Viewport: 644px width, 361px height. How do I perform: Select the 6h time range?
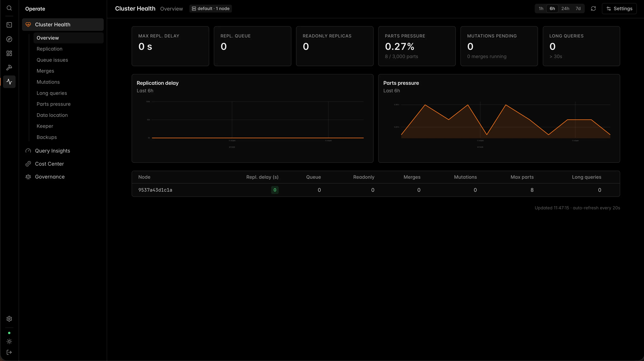point(552,8)
